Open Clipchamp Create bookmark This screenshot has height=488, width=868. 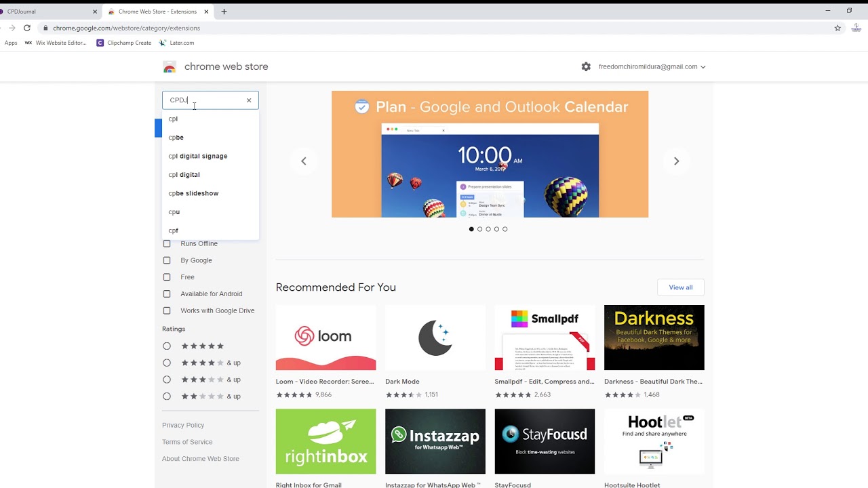pyautogui.click(x=124, y=43)
